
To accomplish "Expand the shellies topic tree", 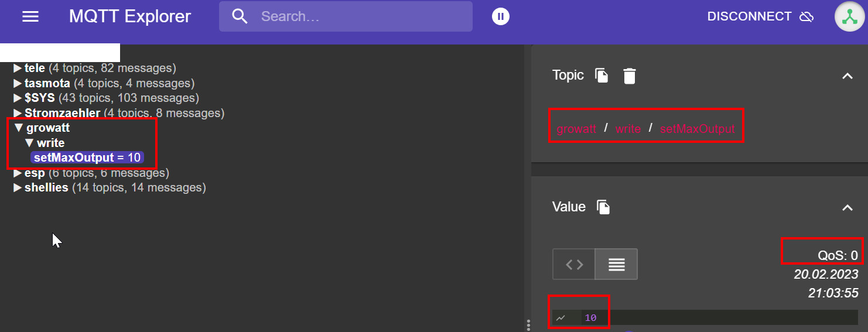I will pos(18,187).
